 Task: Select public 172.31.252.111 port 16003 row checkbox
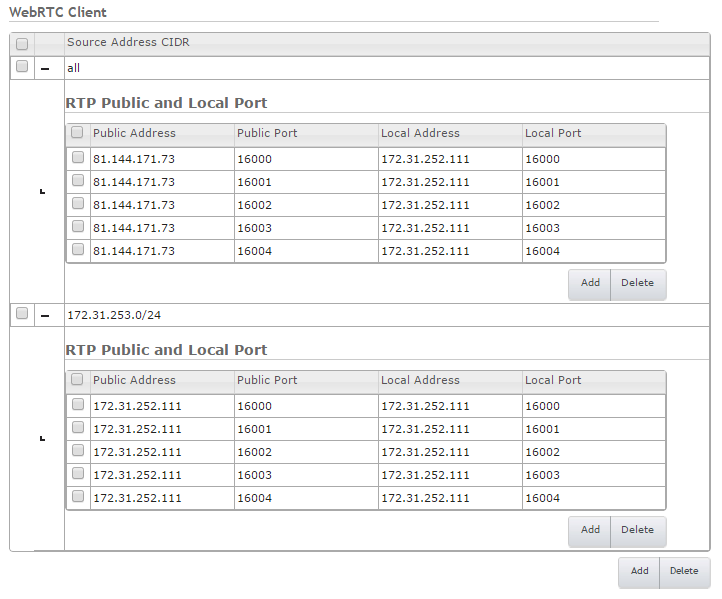(78, 473)
